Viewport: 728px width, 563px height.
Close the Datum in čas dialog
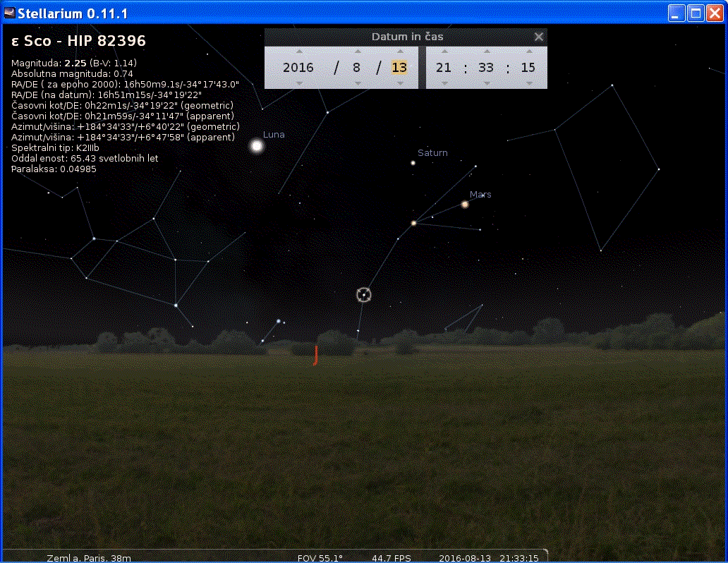[539, 37]
